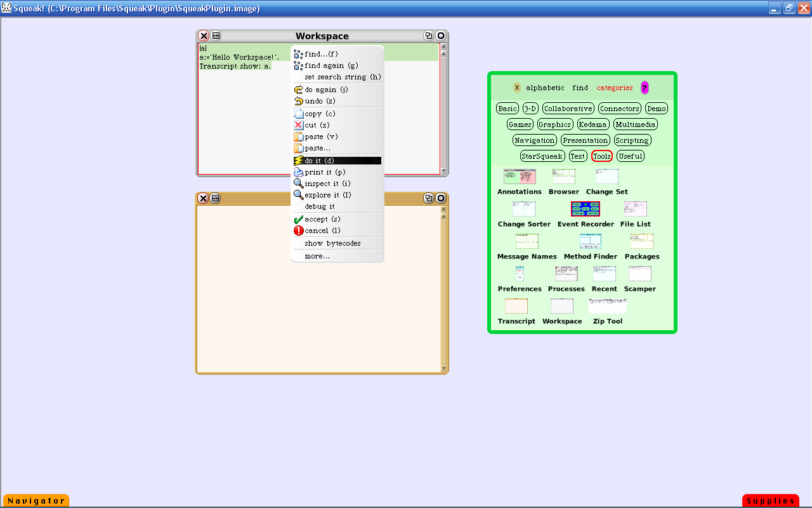Viewport: 812px width, 508px height.
Task: Choose accept (s) from the menu
Action: point(337,219)
